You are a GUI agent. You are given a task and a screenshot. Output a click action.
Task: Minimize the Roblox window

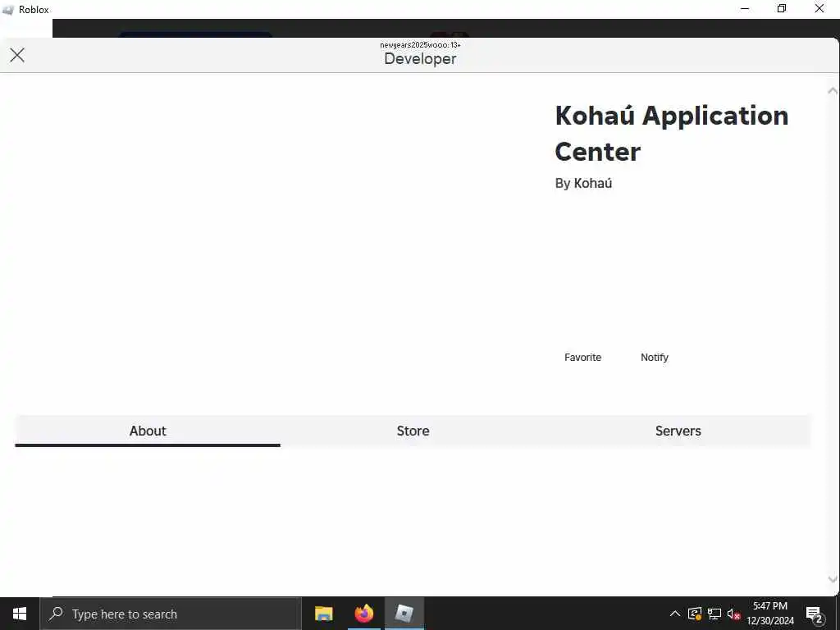pos(745,8)
